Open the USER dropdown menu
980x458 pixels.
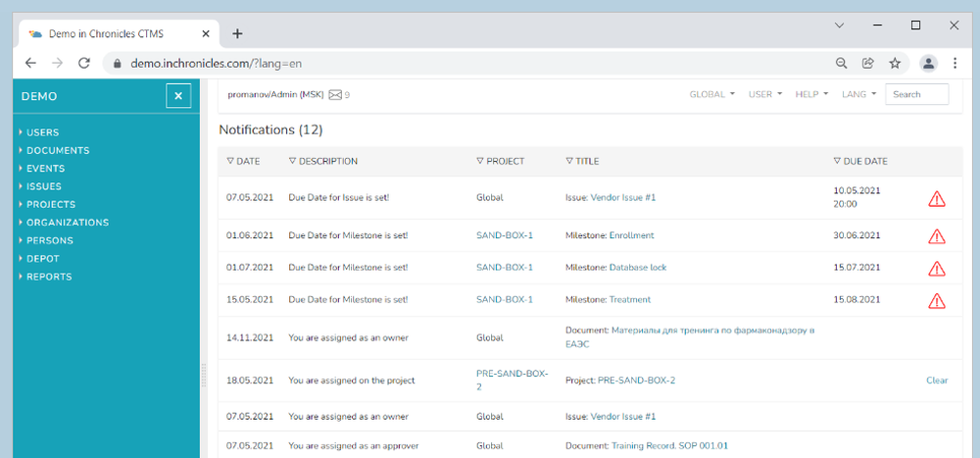(765, 94)
